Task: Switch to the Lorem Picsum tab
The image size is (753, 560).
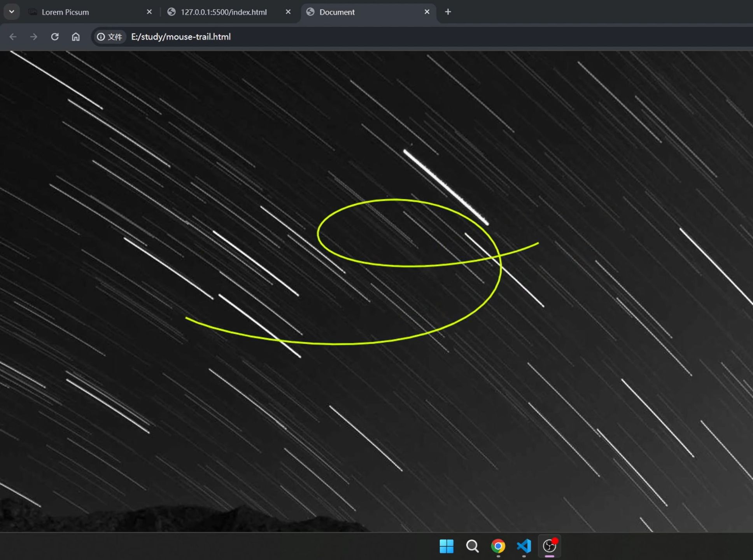Action: [x=65, y=12]
